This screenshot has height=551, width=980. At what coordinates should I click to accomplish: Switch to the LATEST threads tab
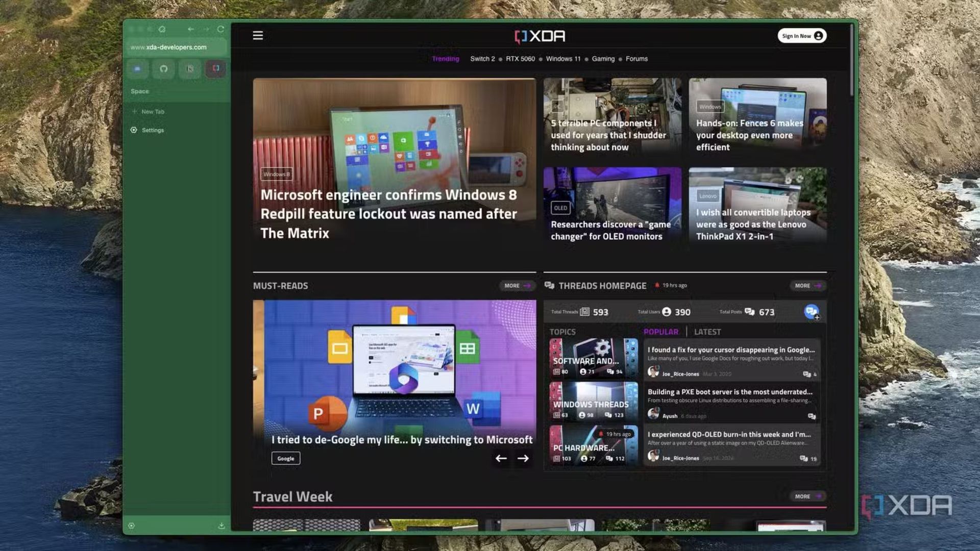[x=707, y=332]
